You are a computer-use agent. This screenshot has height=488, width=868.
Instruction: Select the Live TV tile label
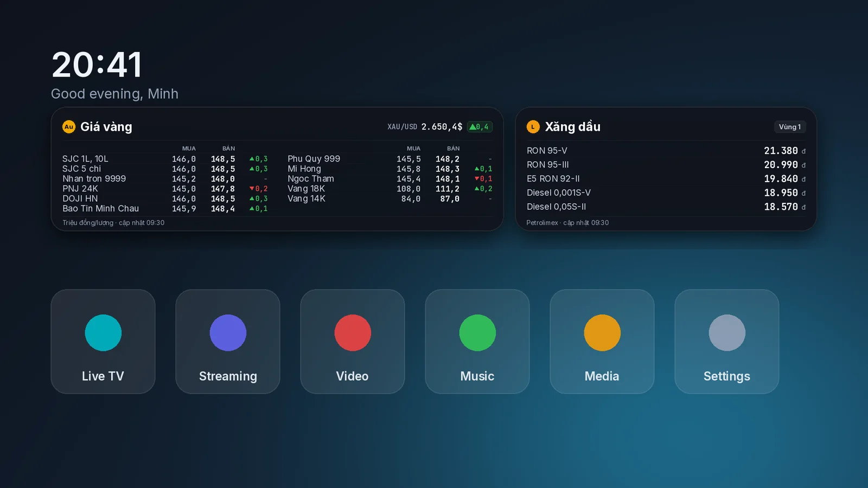click(x=103, y=376)
